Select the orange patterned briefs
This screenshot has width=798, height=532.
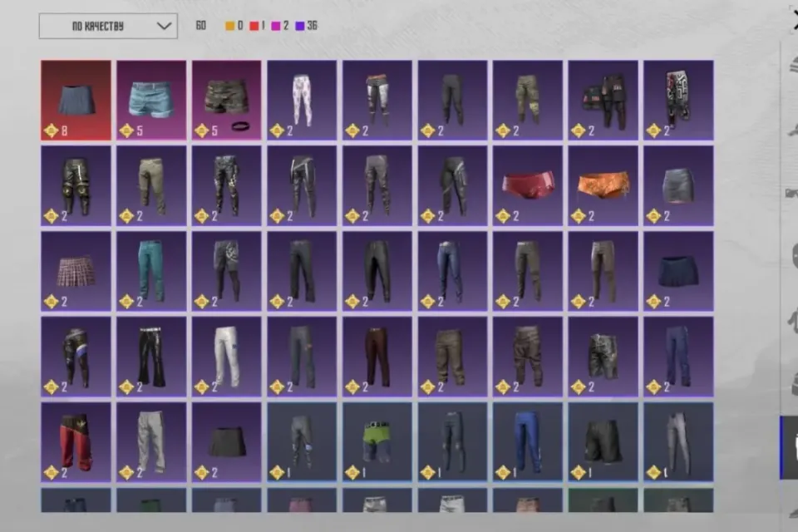coord(603,186)
